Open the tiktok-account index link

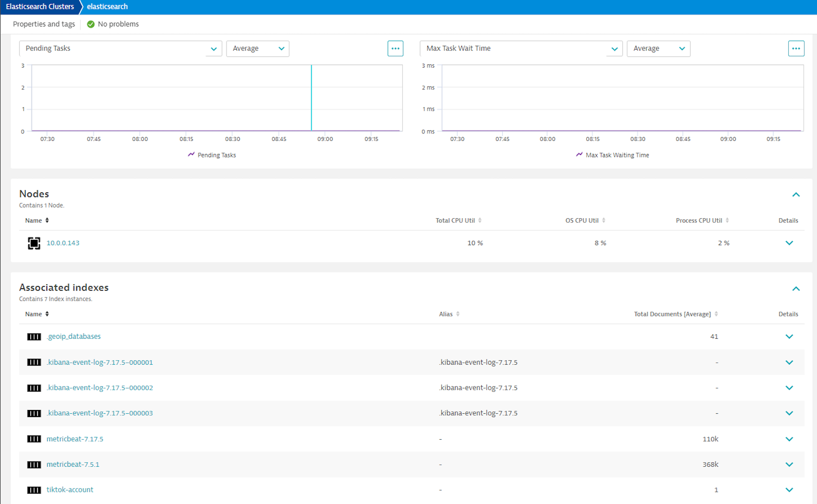pos(70,490)
